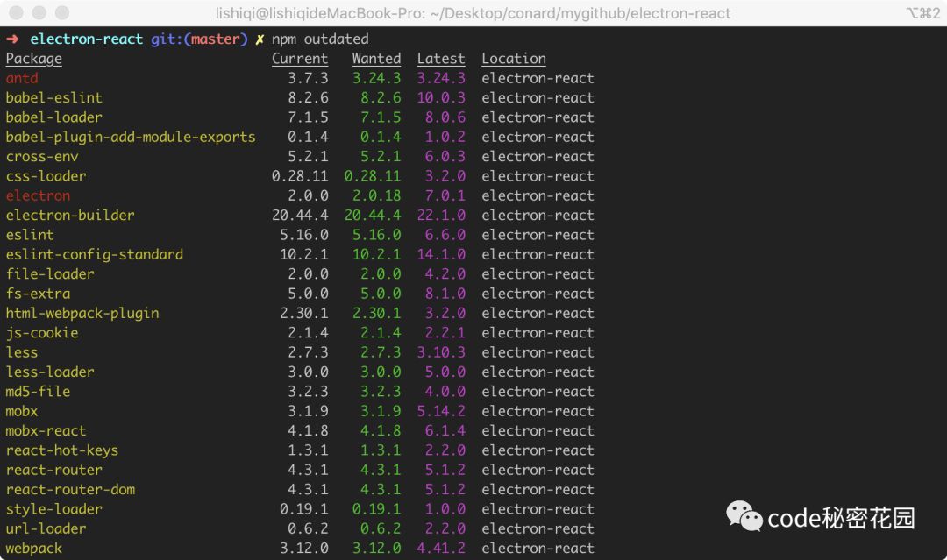Click the 'antd' package name
The image size is (947, 560).
click(x=22, y=79)
